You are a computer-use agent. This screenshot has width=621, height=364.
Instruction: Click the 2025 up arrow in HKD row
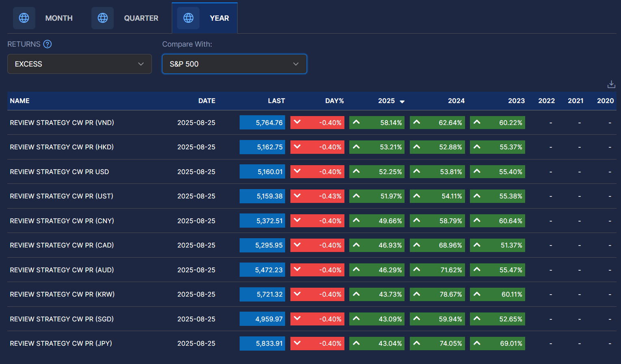click(x=356, y=146)
